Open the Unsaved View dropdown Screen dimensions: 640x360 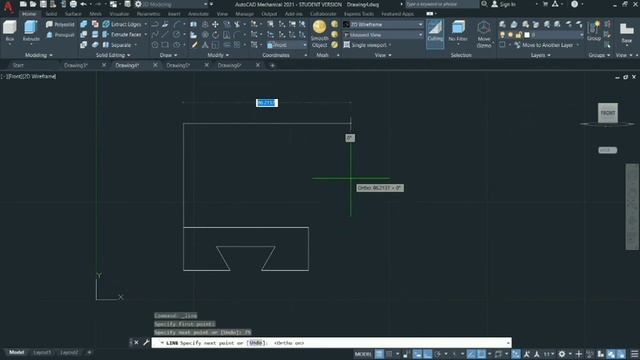click(x=383, y=35)
